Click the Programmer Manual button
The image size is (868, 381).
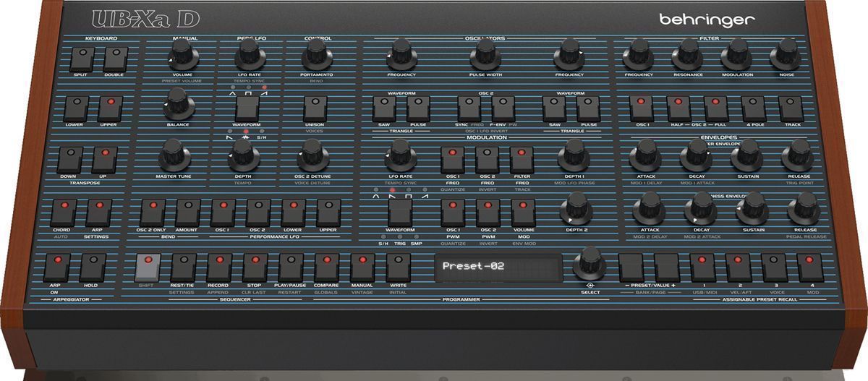pos(362,267)
